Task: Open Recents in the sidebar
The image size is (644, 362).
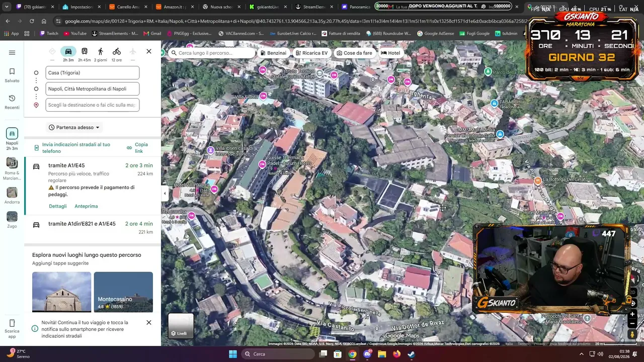Action: (x=12, y=102)
